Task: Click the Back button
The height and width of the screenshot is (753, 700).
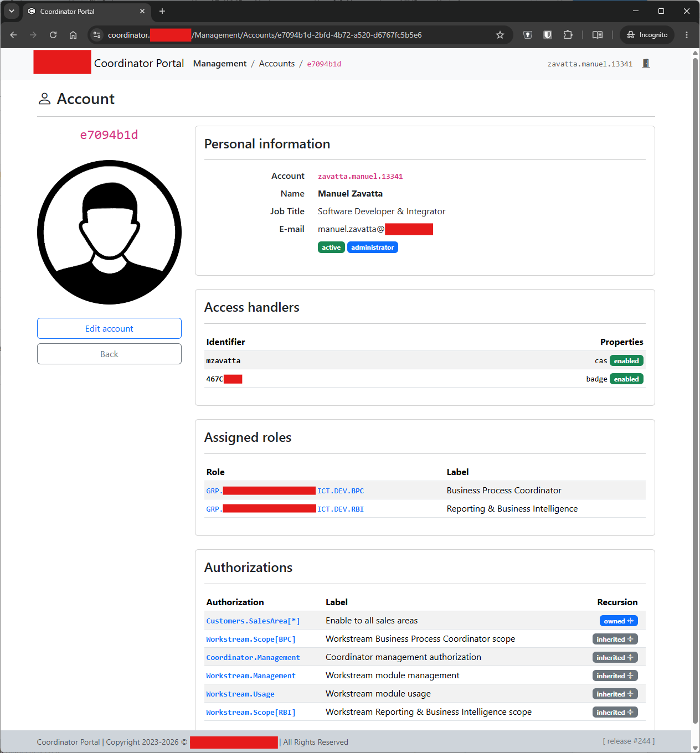Action: point(109,354)
